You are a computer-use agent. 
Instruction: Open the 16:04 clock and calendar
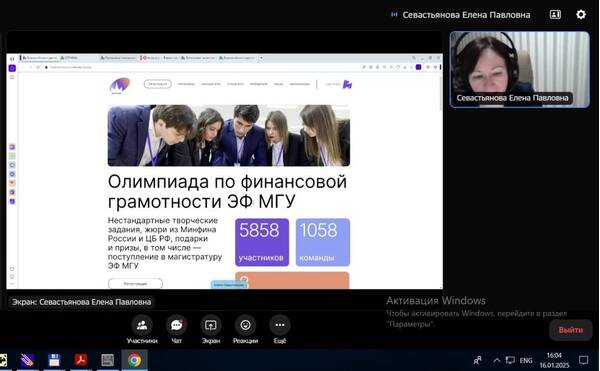pos(554,360)
